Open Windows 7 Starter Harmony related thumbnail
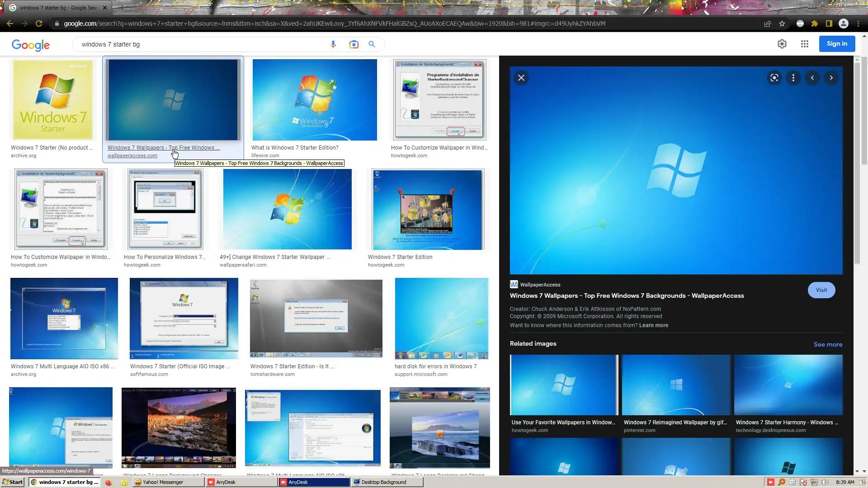Screen dimensions: 868x488 point(788,385)
